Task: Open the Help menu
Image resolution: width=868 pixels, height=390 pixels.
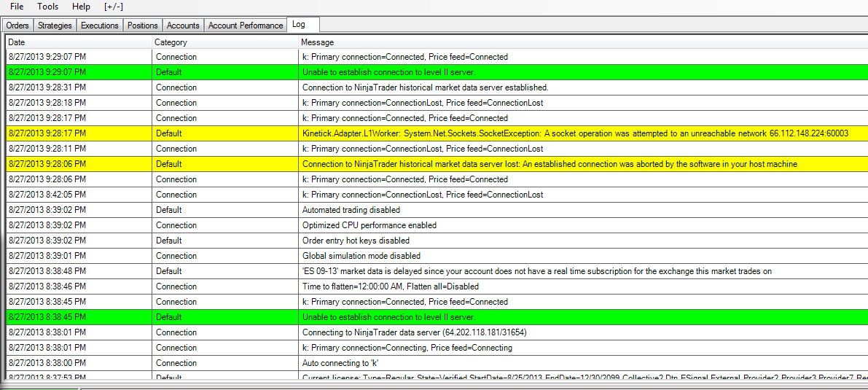Action: (x=81, y=7)
